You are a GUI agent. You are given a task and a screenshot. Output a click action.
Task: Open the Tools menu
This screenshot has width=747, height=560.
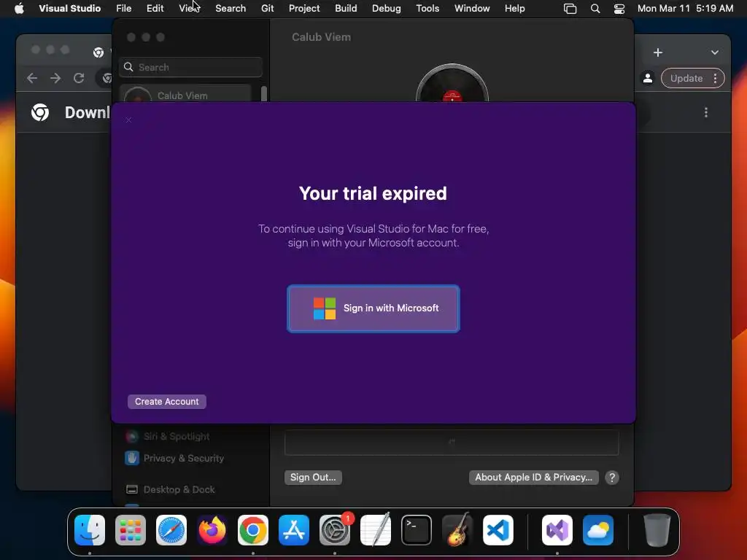[x=427, y=8]
